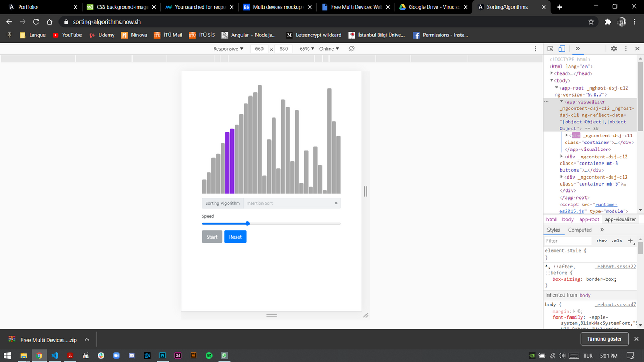
Task: Open DevTools settings gear
Action: [614, 49]
